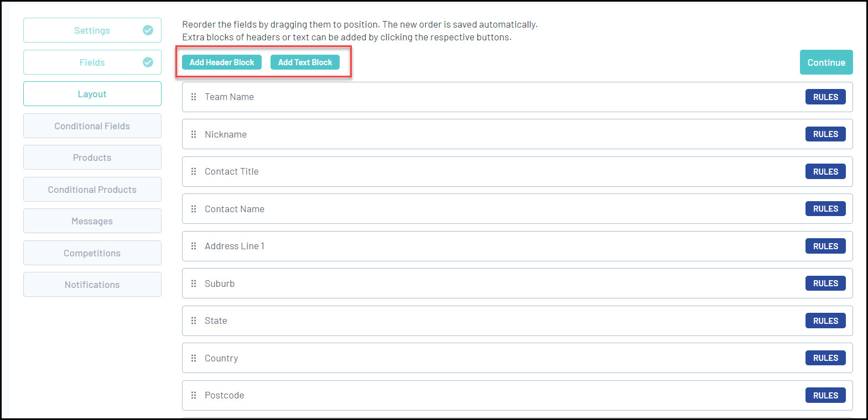Image resolution: width=868 pixels, height=420 pixels.
Task: Click the drag handle beside Contact Title
Action: click(x=194, y=171)
